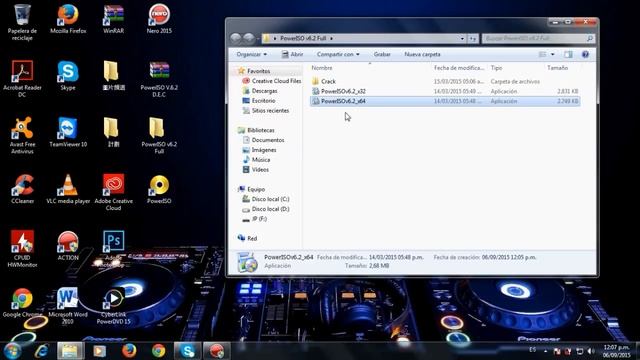Open the view options dropdown arrow
Screen dimensions: 640x360
click(553, 54)
